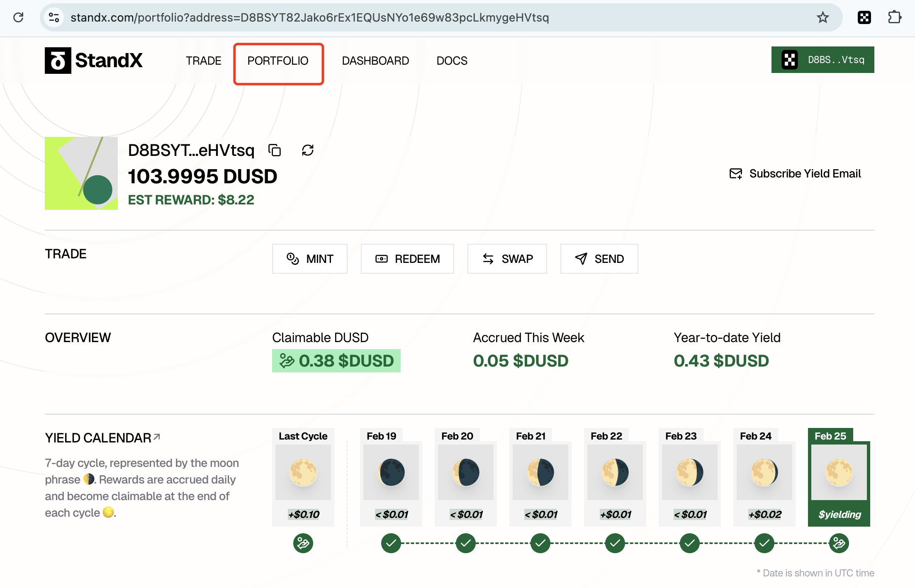Select the Feb 23 moon card
The width and height of the screenshot is (915, 588).
click(x=690, y=477)
